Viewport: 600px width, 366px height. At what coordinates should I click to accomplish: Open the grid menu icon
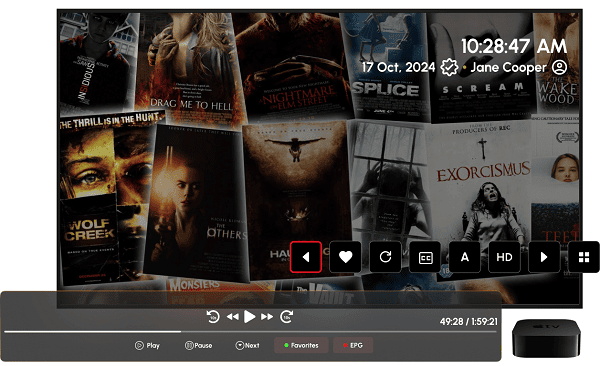(x=584, y=257)
